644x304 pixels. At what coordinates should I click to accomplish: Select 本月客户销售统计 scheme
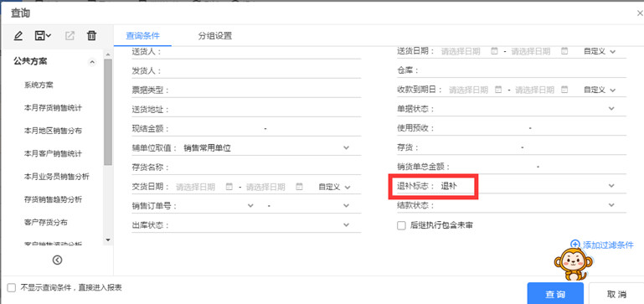tap(53, 153)
